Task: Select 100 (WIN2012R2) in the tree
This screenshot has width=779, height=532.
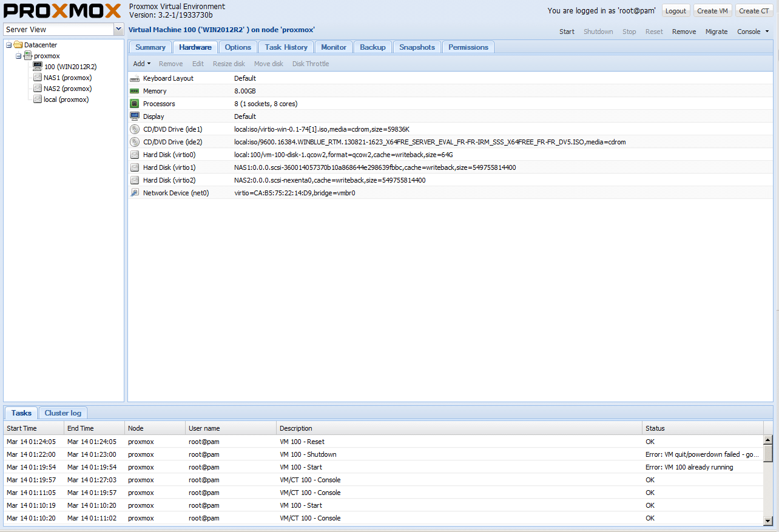Action: tap(70, 67)
